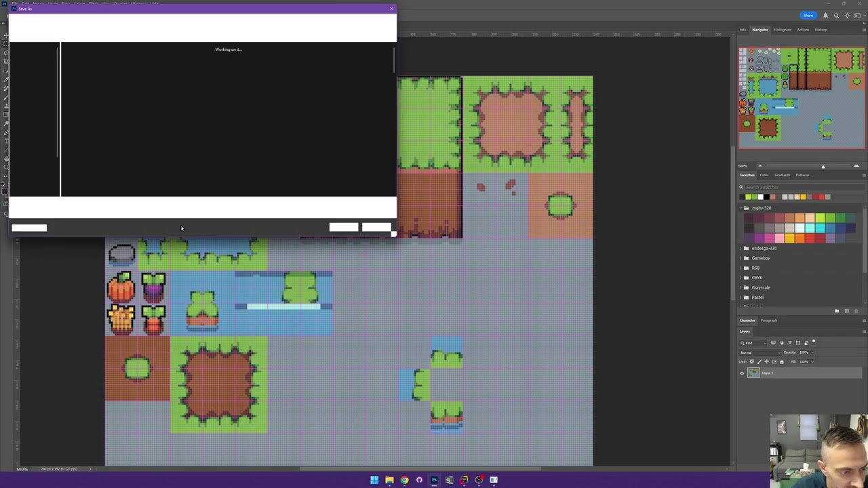This screenshot has width=868, height=488.
Task: Switch to the Navigator tab
Action: (x=760, y=30)
